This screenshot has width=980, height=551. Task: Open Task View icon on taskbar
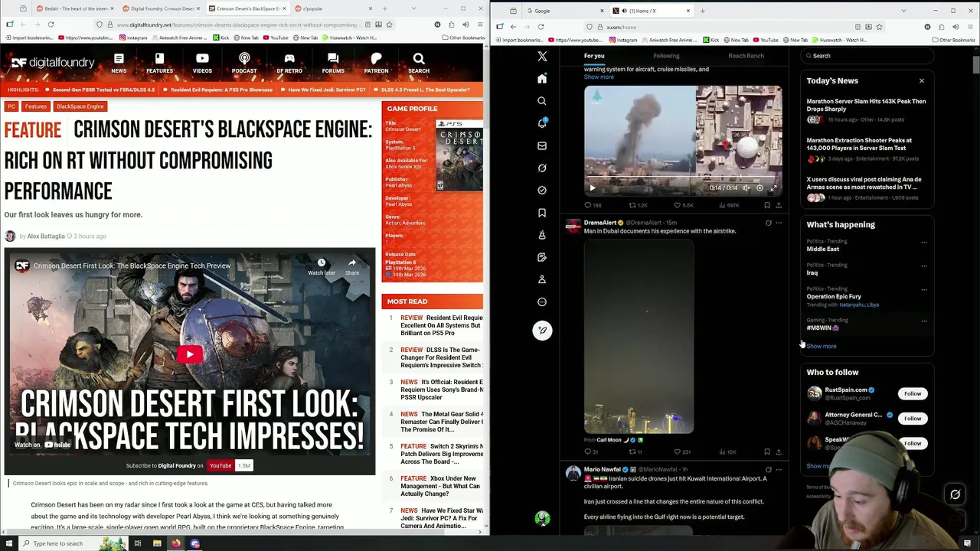138,543
